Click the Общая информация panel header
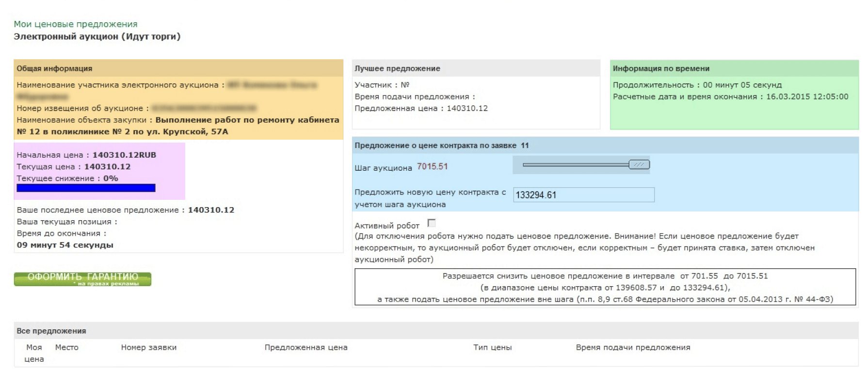Viewport: 868px width, 388px height. (54, 68)
